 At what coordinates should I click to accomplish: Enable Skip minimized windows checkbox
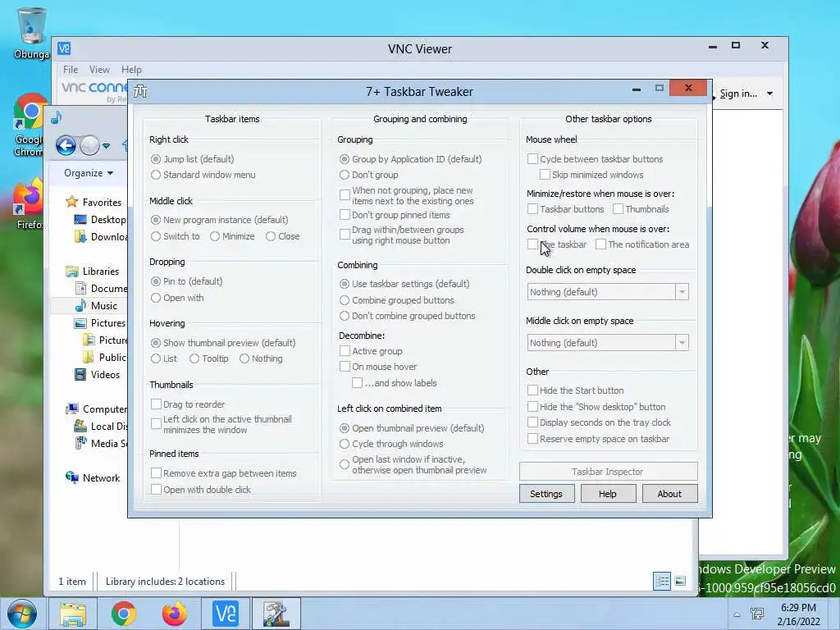point(545,175)
